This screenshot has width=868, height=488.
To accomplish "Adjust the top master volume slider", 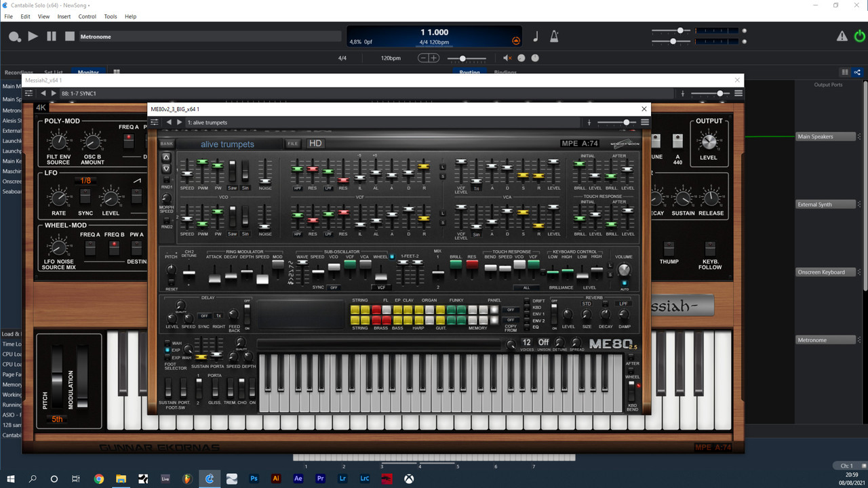I will click(671, 30).
